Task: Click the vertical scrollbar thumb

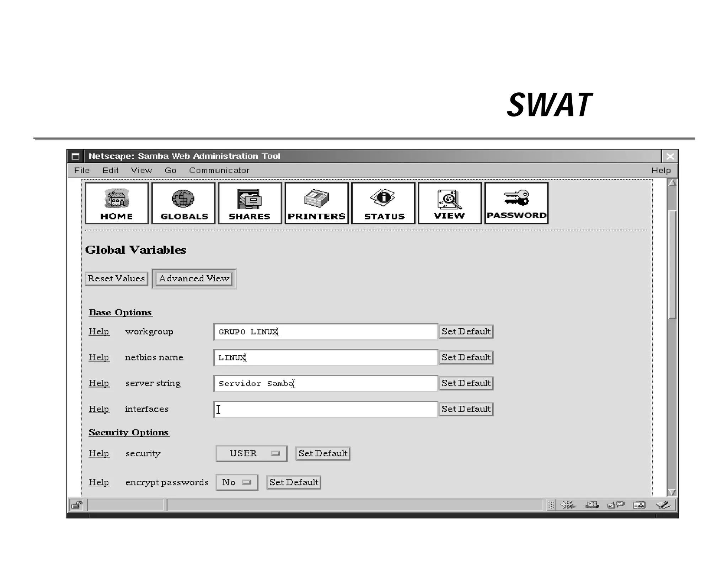Action: coord(672,265)
